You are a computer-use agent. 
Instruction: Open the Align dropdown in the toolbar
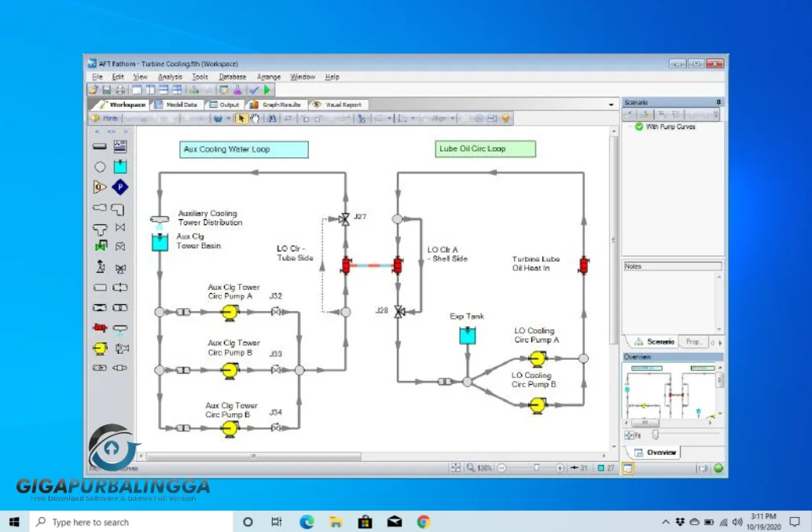pos(440,118)
